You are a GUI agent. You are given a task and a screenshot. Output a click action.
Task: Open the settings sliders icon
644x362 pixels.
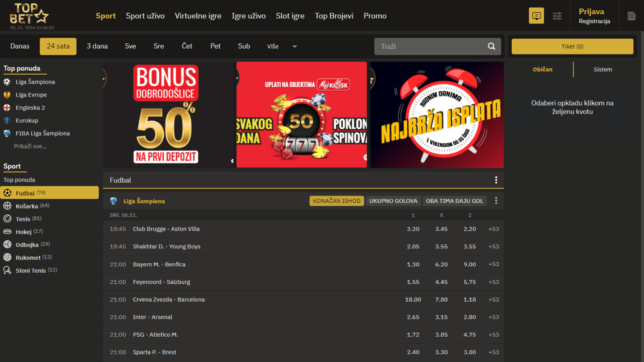pos(557,16)
